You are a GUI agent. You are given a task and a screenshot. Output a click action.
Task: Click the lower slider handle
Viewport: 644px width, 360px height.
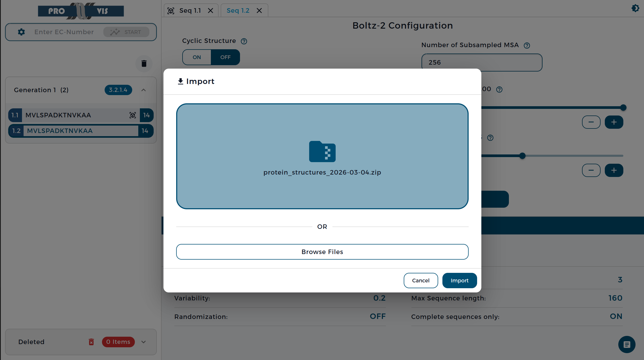522,156
